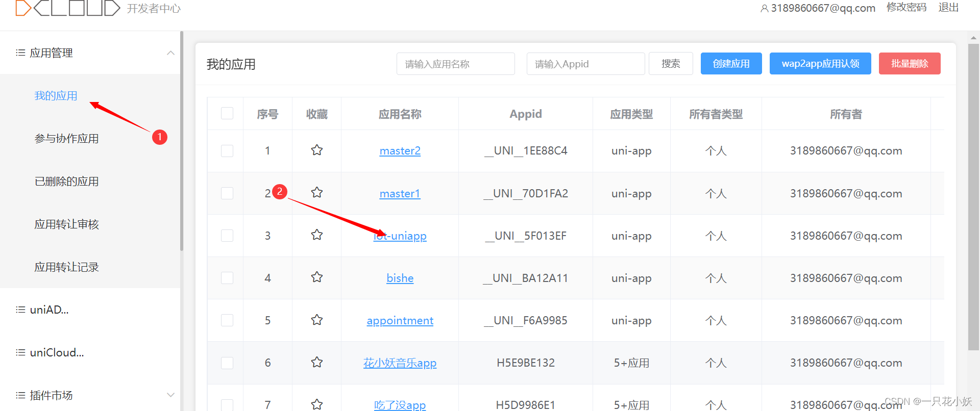Click the page vertical scrollbar thumb
This screenshot has width=980, height=411.
coord(974,197)
